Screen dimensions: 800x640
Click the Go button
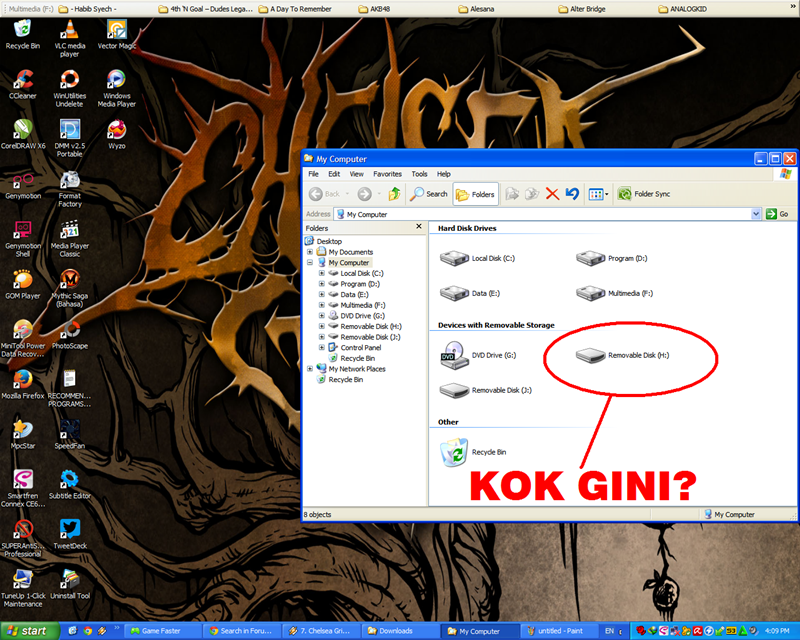778,214
